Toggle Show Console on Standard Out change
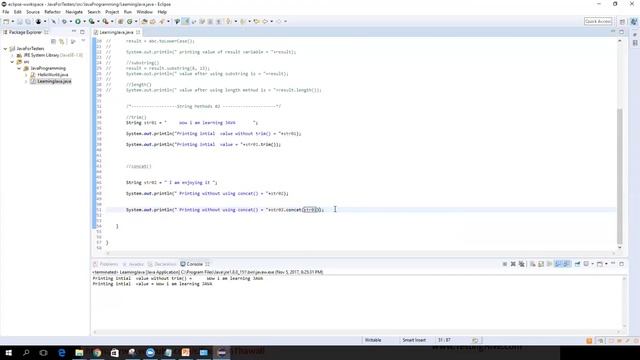The height and width of the screenshot is (360, 640). pos(558,264)
